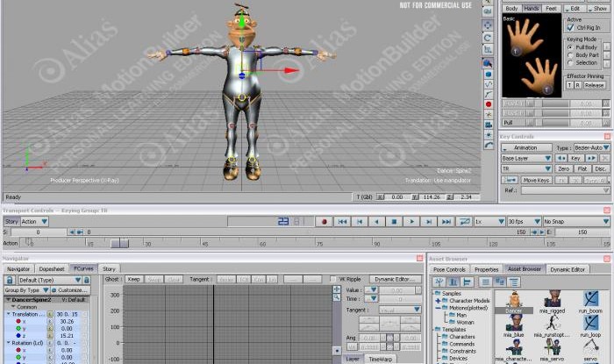Screen dimensions: 614x364
Task: Click the list view icon in Asset Browser
Action: (x=486, y=282)
